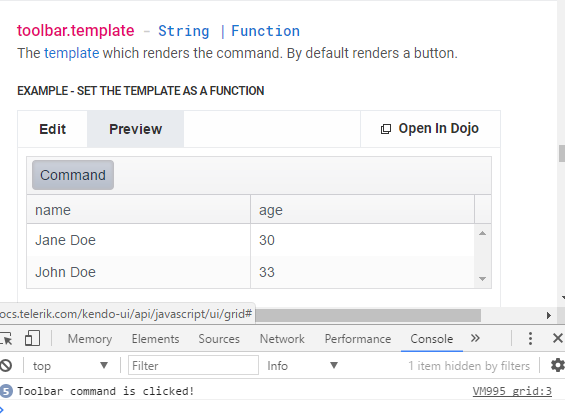The width and height of the screenshot is (565, 419).
Task: Open the Info log level dropdown
Action: pyautogui.click(x=302, y=366)
